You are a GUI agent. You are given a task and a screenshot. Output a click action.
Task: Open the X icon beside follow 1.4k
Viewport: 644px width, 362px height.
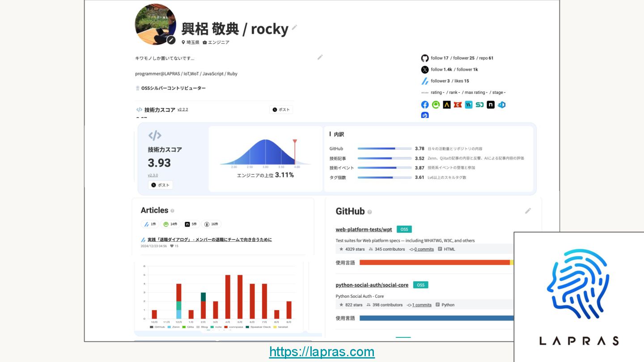pos(425,69)
